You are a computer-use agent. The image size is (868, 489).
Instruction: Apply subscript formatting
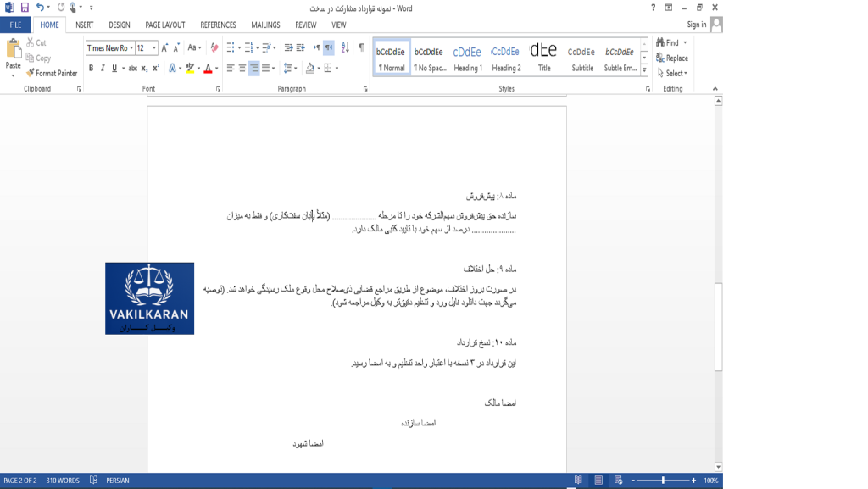tap(144, 67)
